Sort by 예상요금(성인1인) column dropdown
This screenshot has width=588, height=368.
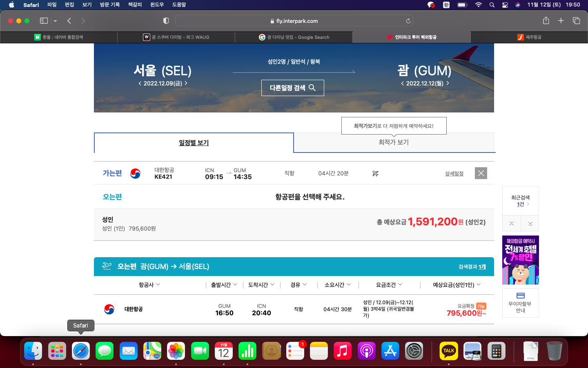pos(457,285)
